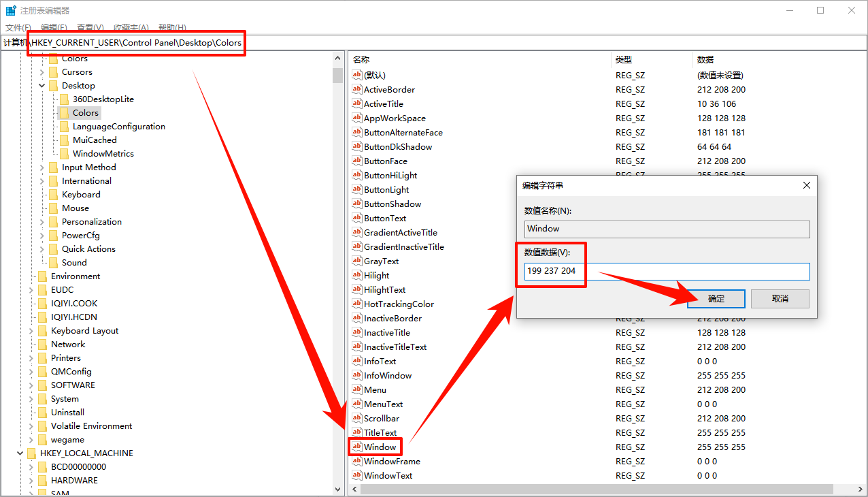Click the folder icon of Printers key

coord(42,357)
